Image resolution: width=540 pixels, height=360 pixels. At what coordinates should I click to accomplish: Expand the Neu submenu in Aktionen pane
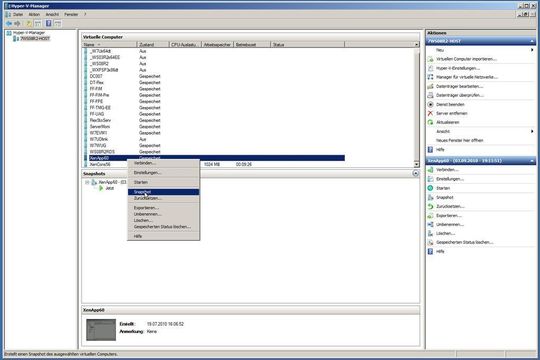pyautogui.click(x=532, y=50)
